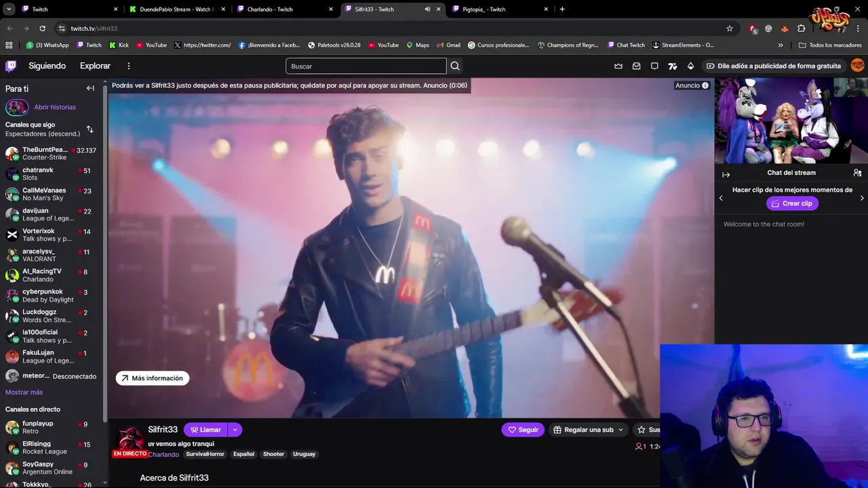The height and width of the screenshot is (488, 868).
Task: Reload the page in the browser
Action: click(42, 28)
